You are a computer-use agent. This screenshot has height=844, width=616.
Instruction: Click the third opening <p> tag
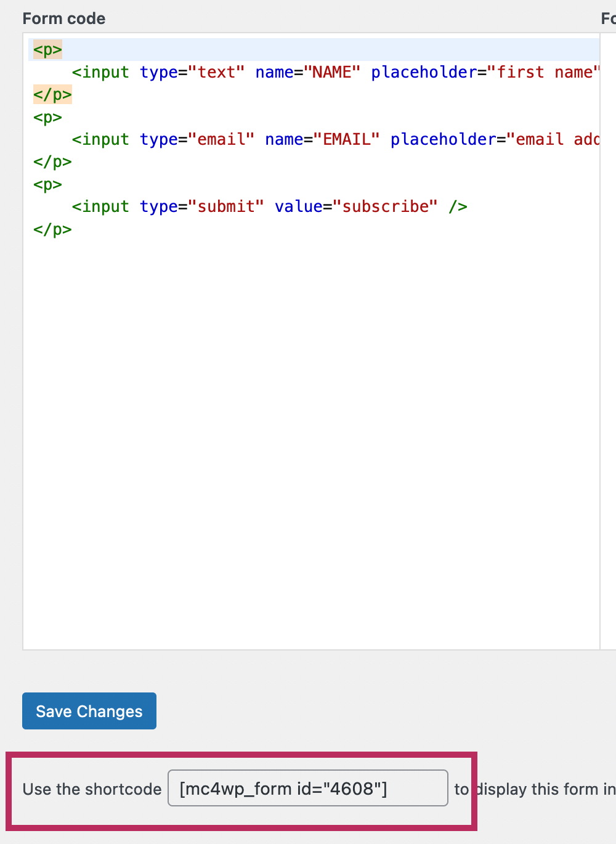[x=47, y=184]
